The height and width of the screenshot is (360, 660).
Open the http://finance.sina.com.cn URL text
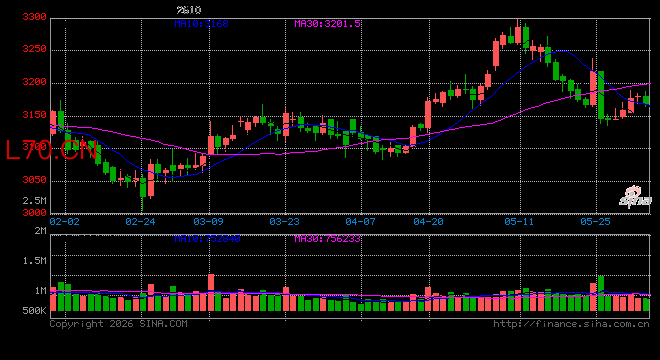571,324
